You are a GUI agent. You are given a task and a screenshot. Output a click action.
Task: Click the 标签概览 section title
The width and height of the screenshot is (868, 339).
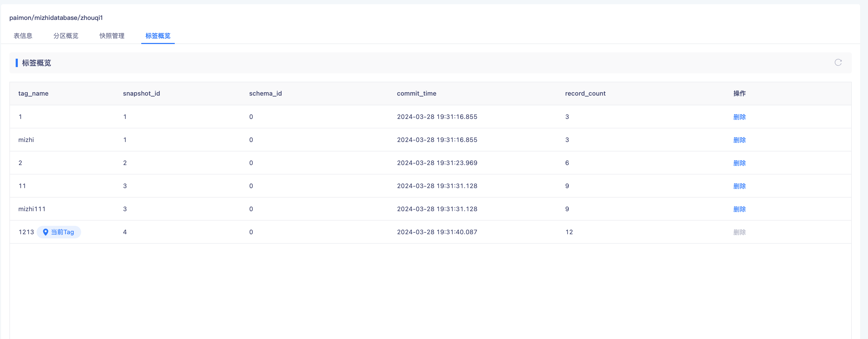click(x=36, y=63)
